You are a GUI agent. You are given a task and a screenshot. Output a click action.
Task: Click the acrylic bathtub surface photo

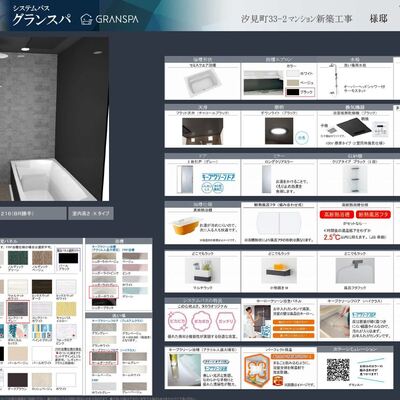(x=185, y=370)
